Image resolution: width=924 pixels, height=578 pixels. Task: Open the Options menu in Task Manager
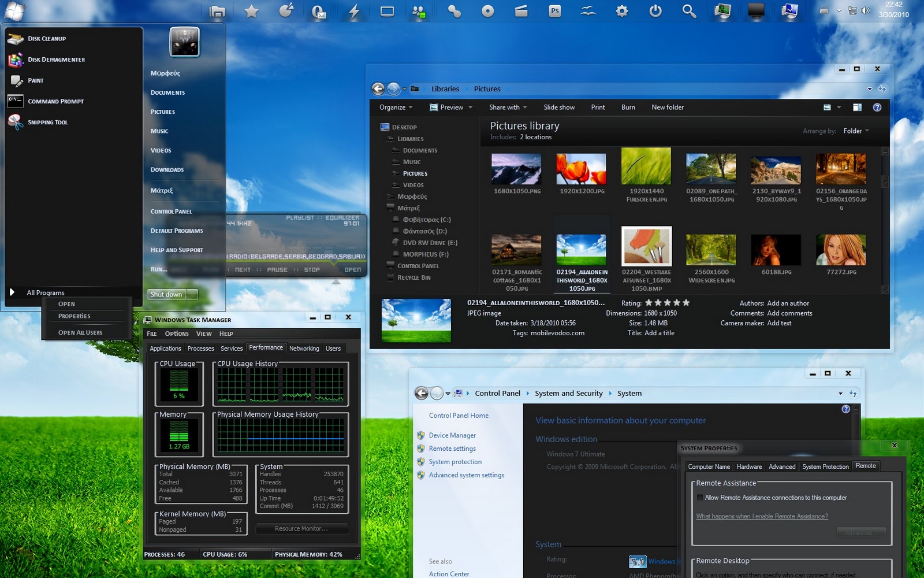pyautogui.click(x=177, y=334)
